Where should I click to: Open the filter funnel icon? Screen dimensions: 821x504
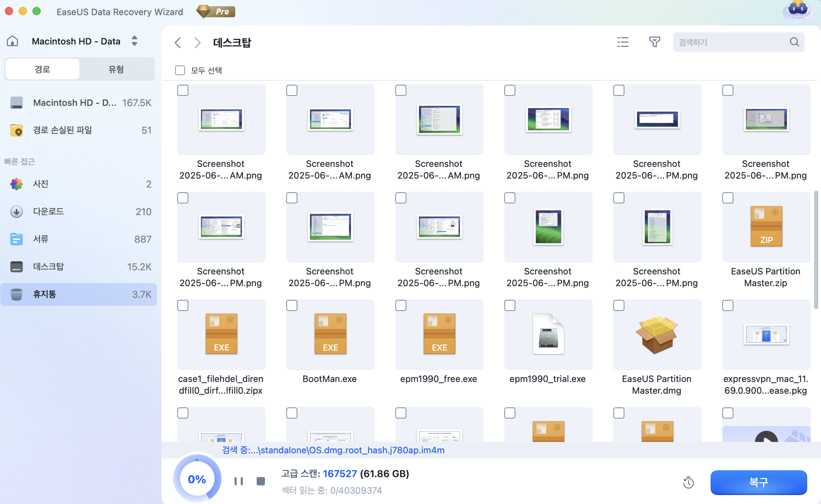click(654, 42)
